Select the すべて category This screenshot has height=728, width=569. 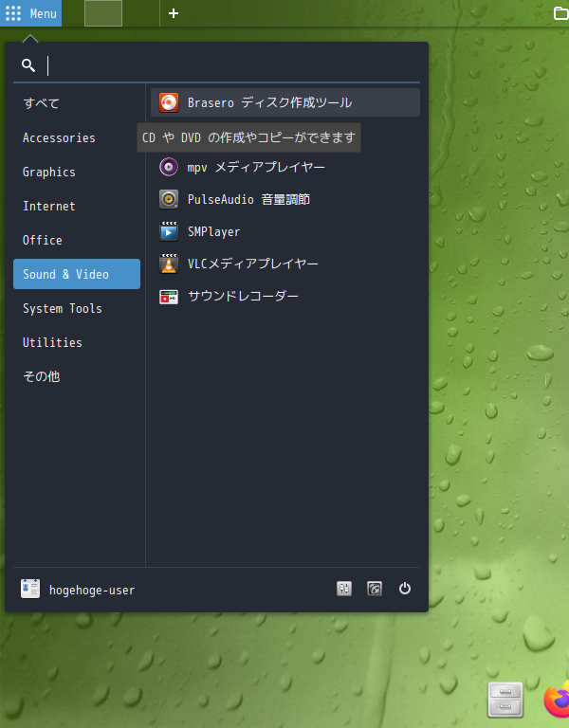coord(77,103)
